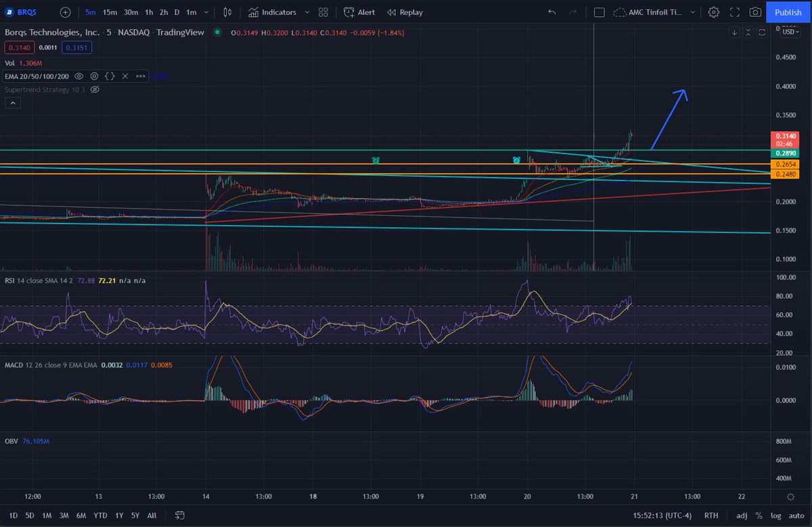Select the 0.2480 orange price label
The width and height of the screenshot is (812, 527).
click(x=786, y=174)
